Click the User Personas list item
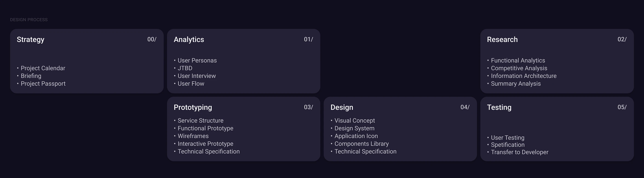The height and width of the screenshot is (178, 644). 197,60
